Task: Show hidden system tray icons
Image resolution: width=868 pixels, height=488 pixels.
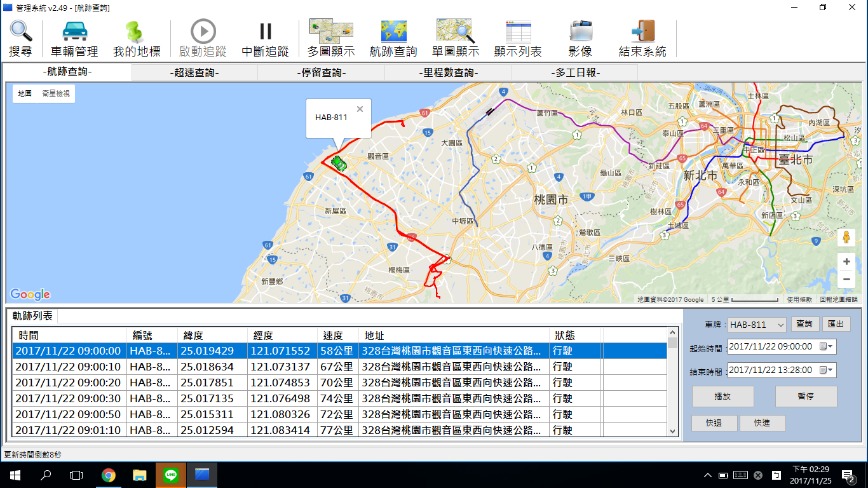Action: [708, 475]
